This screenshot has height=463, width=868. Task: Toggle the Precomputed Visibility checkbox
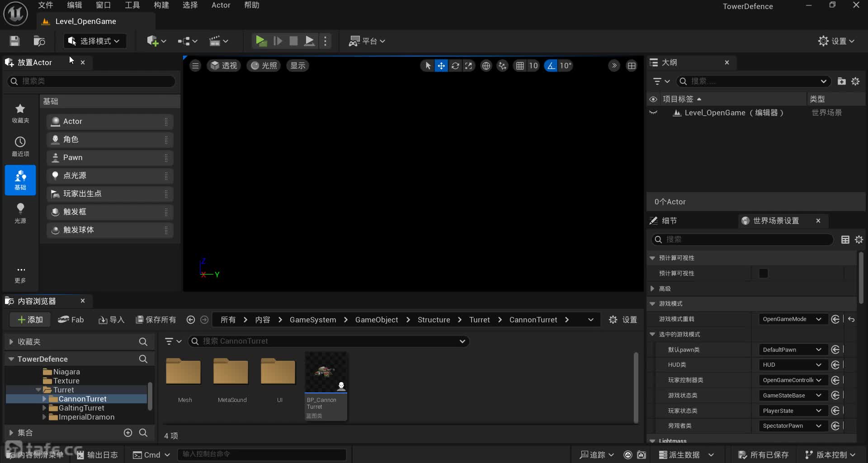(x=763, y=273)
